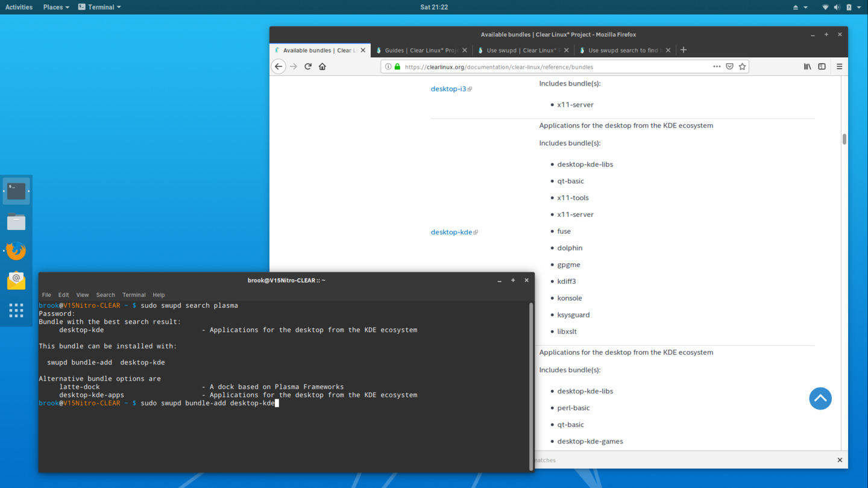Screen dimensions: 868x488
Task: Click 'fuse' list item
Action: [x=564, y=231]
